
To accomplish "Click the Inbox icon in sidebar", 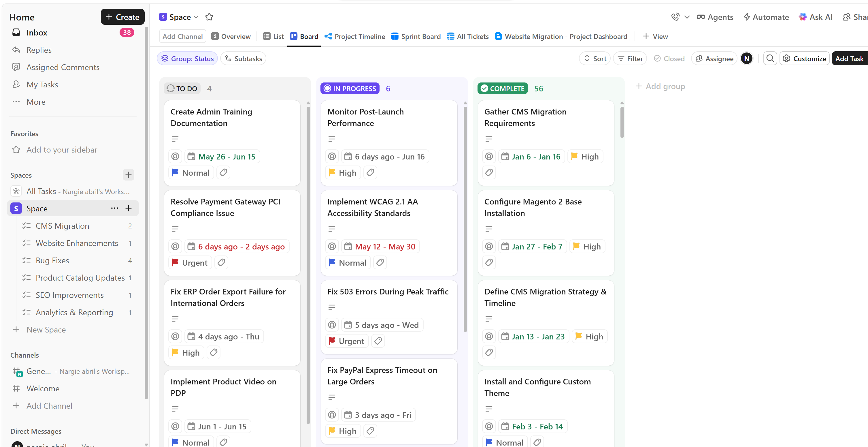I will [16, 32].
